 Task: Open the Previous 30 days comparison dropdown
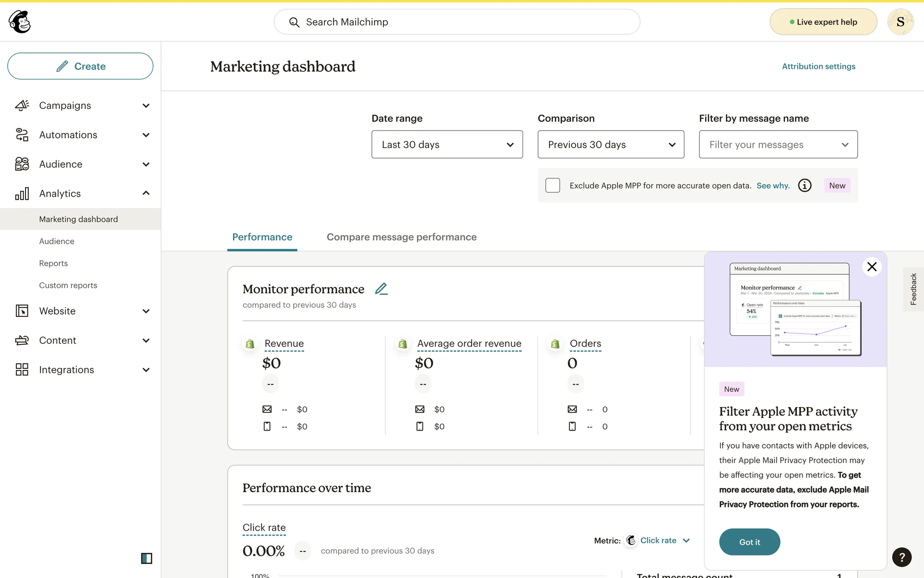(x=610, y=144)
